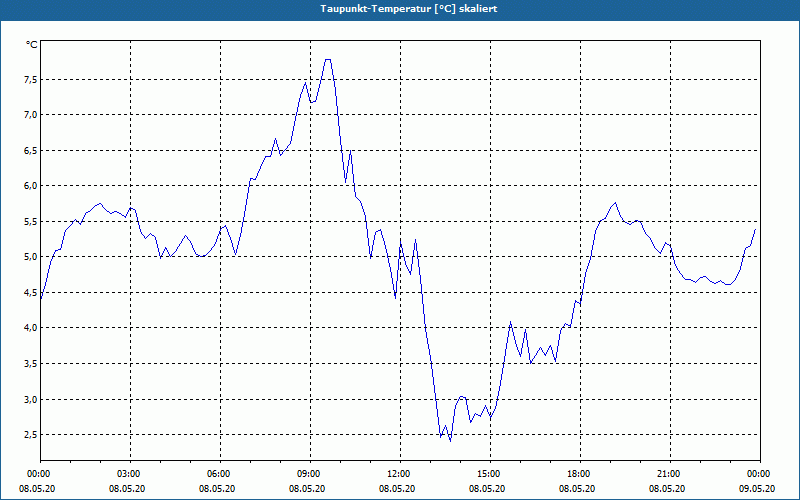Click the 03:00 time axis label
Screen dimensions: 800x500
tap(131, 474)
